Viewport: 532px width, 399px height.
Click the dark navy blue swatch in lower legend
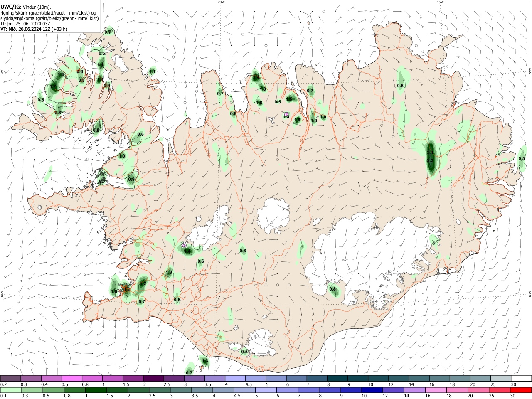pos(371,390)
